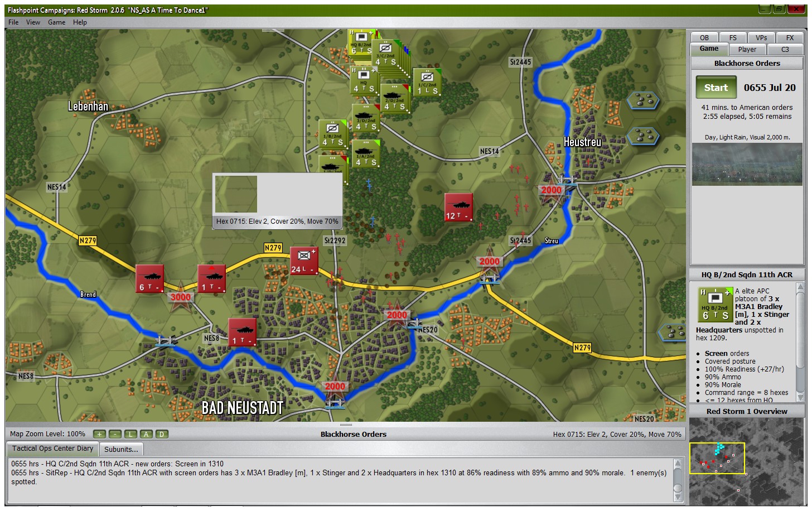Click the 'Screen orders' line in the unit info
Image resolution: width=812 pixels, height=511 pixels.
pyautogui.click(x=727, y=353)
